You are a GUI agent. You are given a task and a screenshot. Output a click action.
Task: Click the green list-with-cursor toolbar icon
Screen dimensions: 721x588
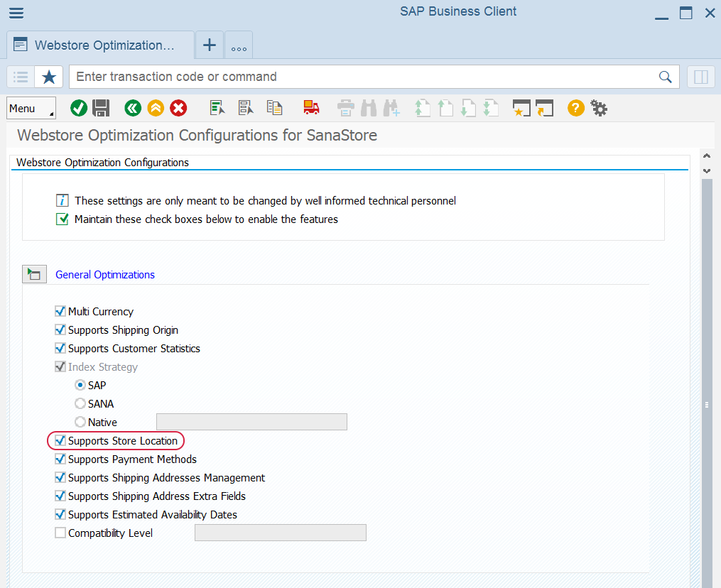click(x=217, y=108)
